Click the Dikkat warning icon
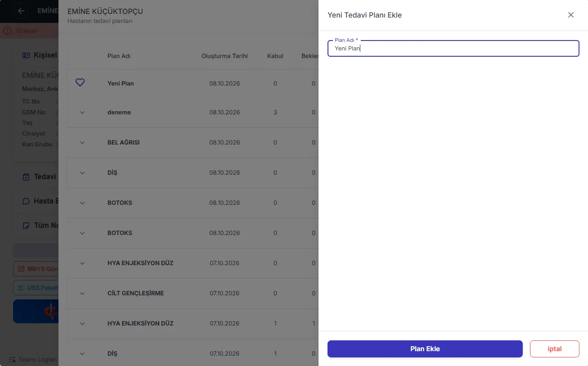This screenshot has width=588, height=366. coord(7,31)
